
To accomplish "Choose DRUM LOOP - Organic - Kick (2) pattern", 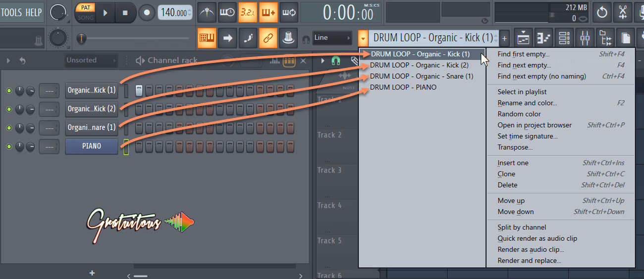I will 419,65.
